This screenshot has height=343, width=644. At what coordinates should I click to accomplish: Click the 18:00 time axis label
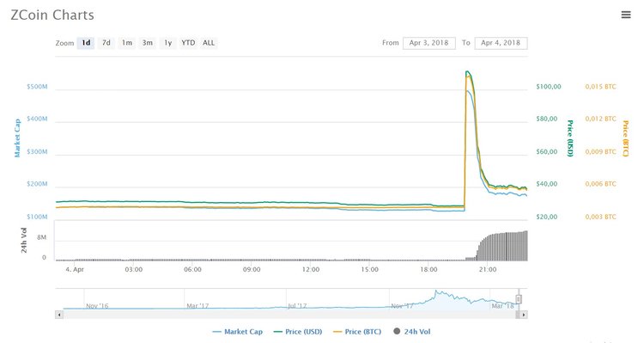click(428, 269)
